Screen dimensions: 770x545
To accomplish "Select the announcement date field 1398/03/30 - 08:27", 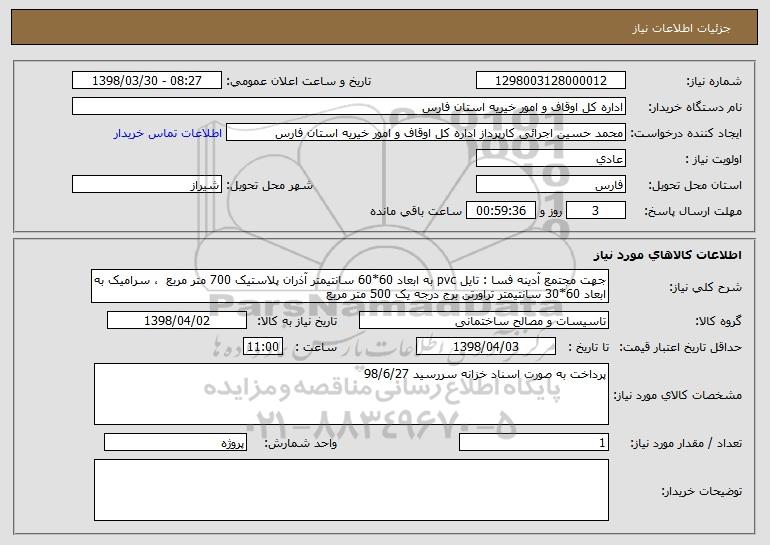I will (x=147, y=81).
